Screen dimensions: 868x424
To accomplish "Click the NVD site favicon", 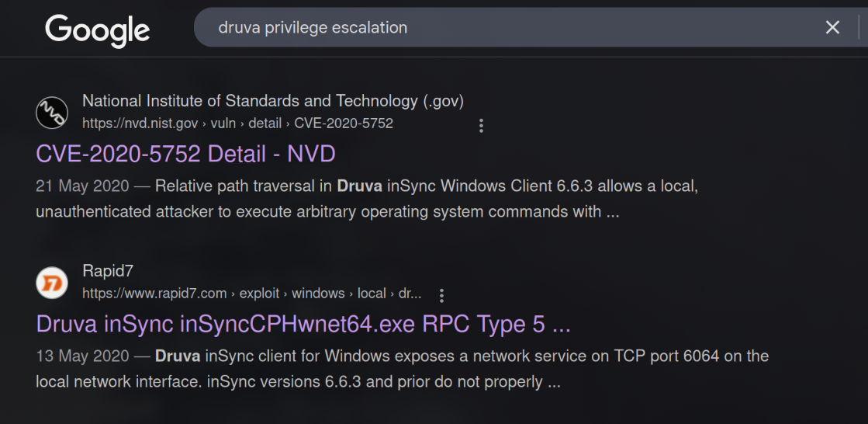I will pos(52,113).
